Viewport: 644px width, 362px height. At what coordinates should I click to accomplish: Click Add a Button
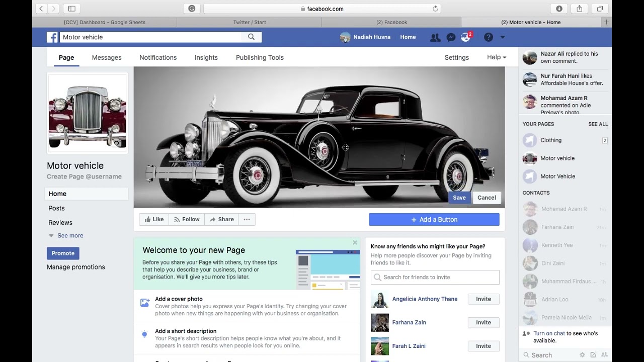pos(434,220)
